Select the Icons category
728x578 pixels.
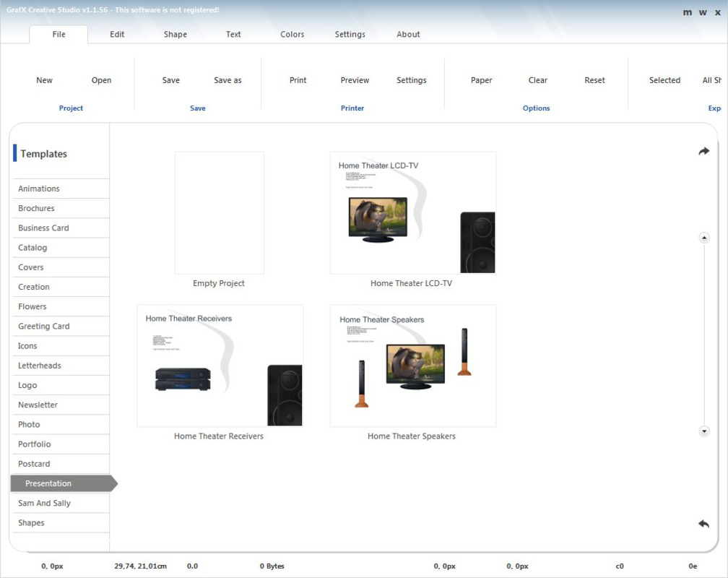coord(61,346)
